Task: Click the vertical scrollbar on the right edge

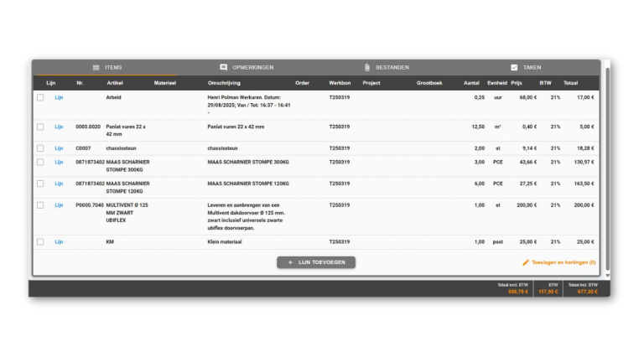Action: click(608, 168)
